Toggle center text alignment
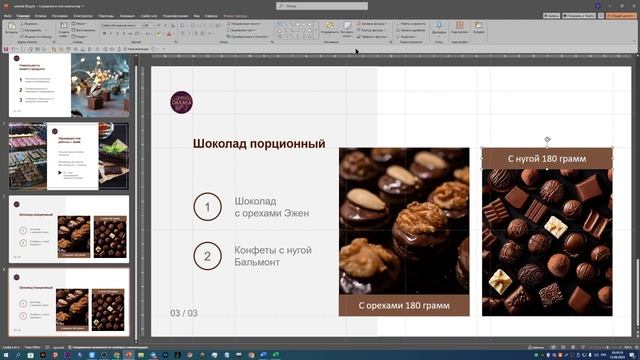Screen dimensions: 640x360 click(x=189, y=33)
